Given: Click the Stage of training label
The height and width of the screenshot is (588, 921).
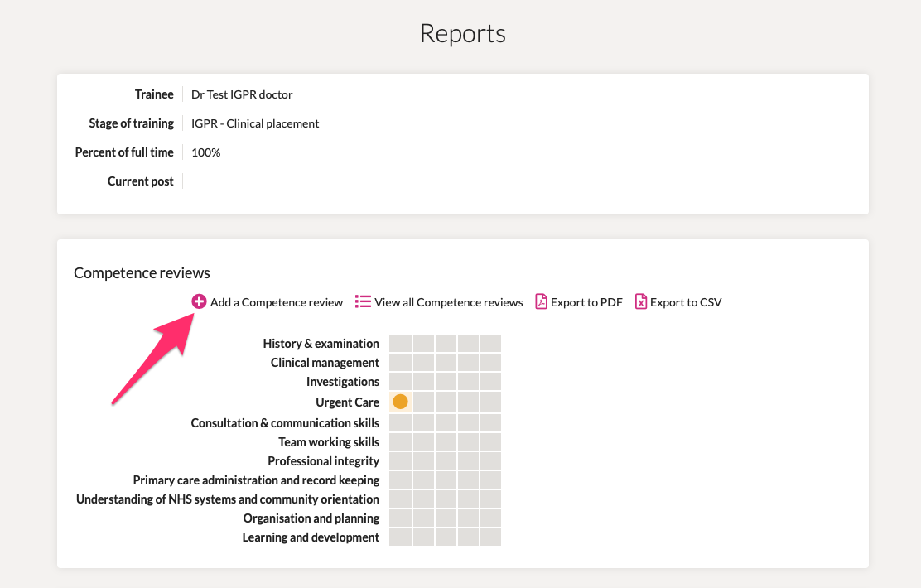Looking at the screenshot, I should [x=131, y=123].
